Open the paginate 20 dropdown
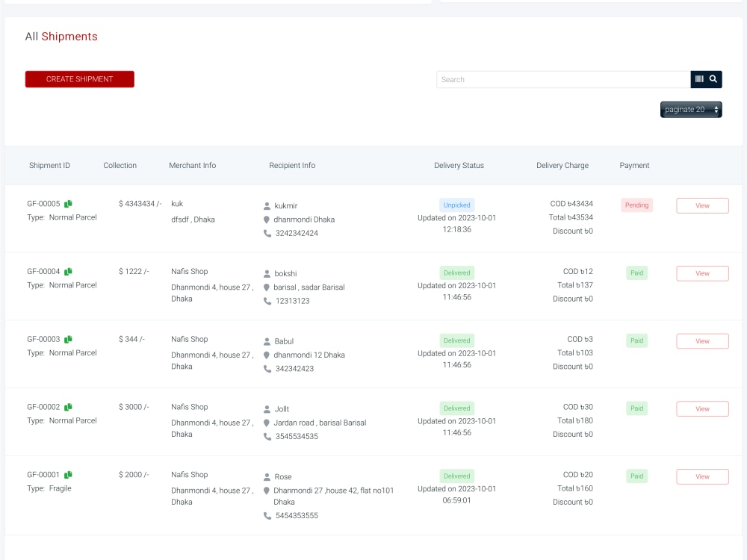This screenshot has height=560, width=747. point(691,110)
